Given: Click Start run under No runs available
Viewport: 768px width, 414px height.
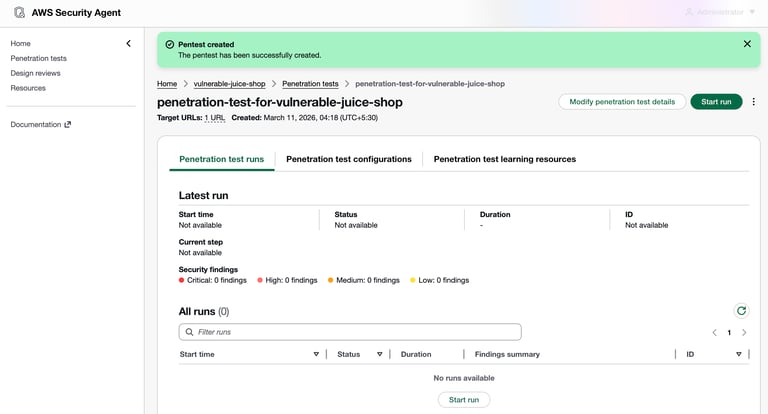Looking at the screenshot, I should pos(464,400).
